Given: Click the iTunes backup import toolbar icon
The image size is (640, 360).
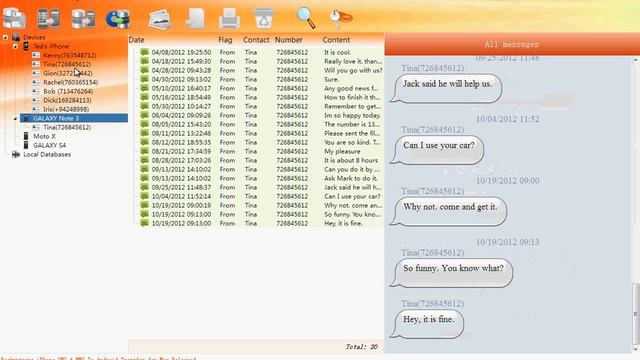Looking at the screenshot, I should click(x=118, y=19).
